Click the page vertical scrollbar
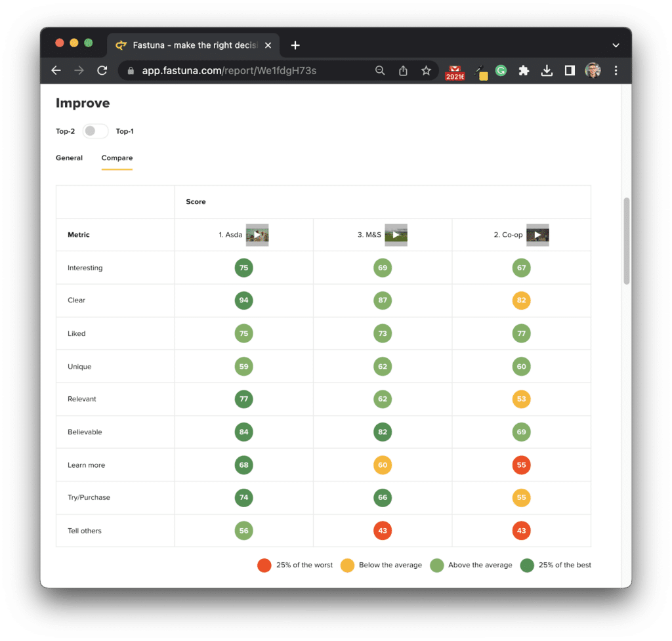The image size is (672, 641). [x=627, y=241]
